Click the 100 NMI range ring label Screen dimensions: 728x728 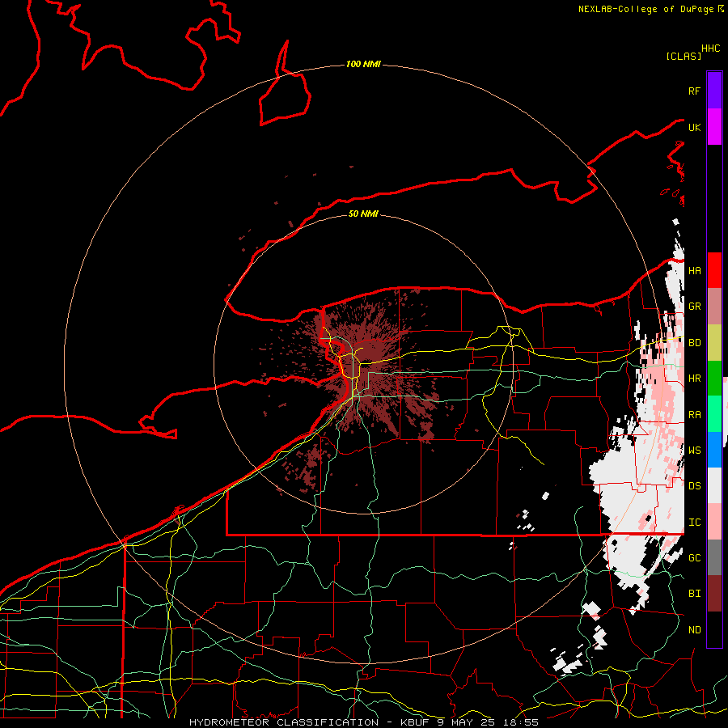tap(363, 64)
